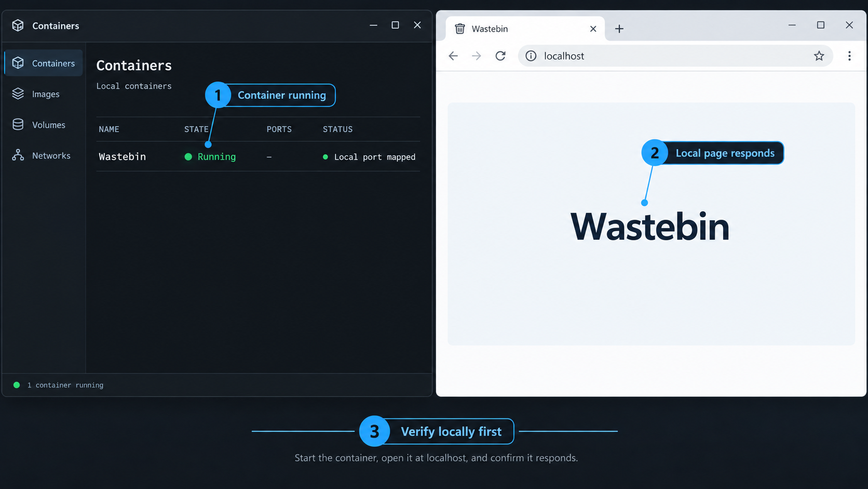This screenshot has height=489, width=868.
Task: Go forward in the browser
Action: [477, 56]
